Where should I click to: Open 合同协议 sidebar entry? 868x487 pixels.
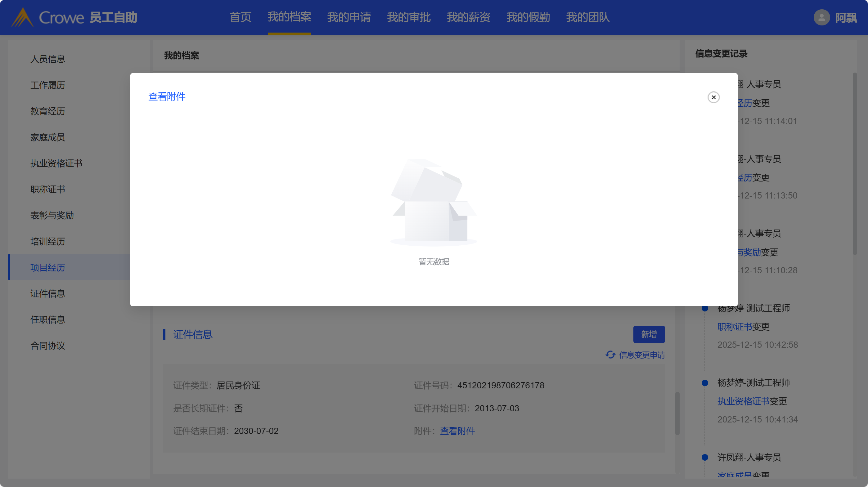[x=47, y=346]
